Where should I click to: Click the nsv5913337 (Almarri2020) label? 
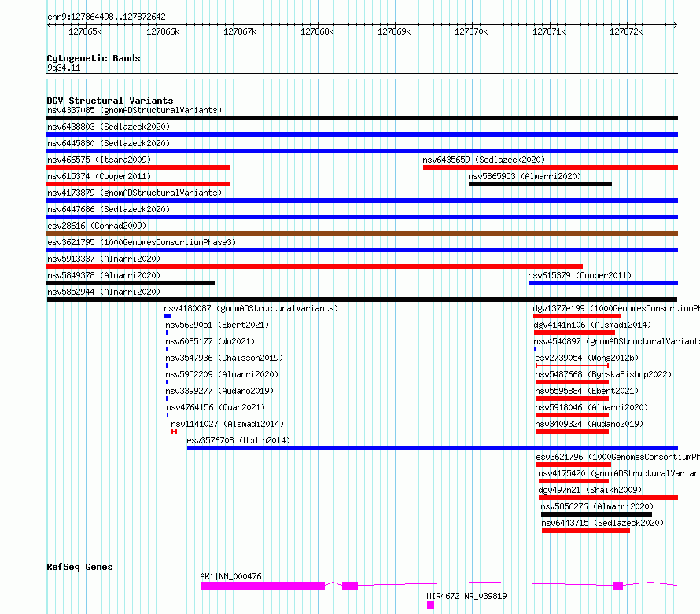point(104,259)
